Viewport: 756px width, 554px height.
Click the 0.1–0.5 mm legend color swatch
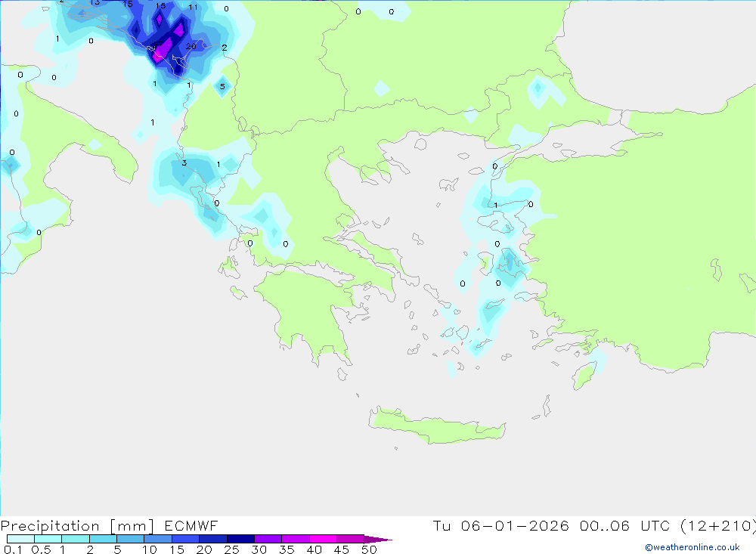(20, 539)
